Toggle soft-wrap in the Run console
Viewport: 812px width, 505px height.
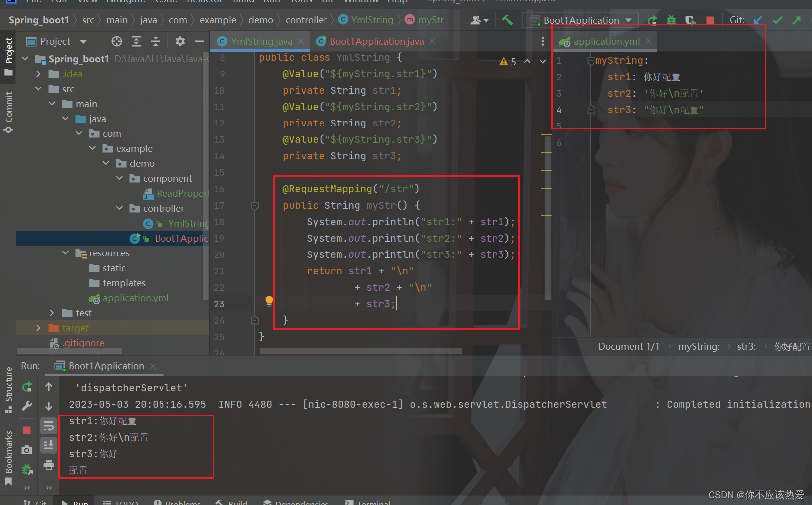(x=48, y=426)
